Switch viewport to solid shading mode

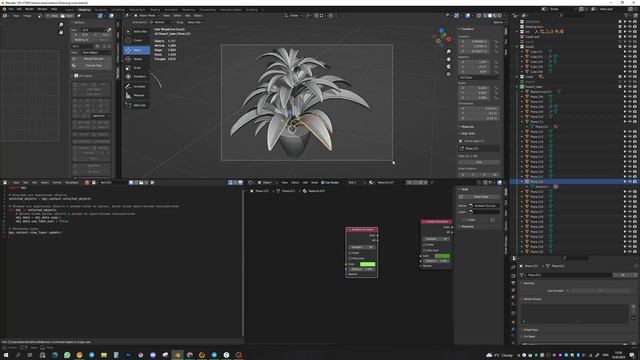[x=490, y=16]
